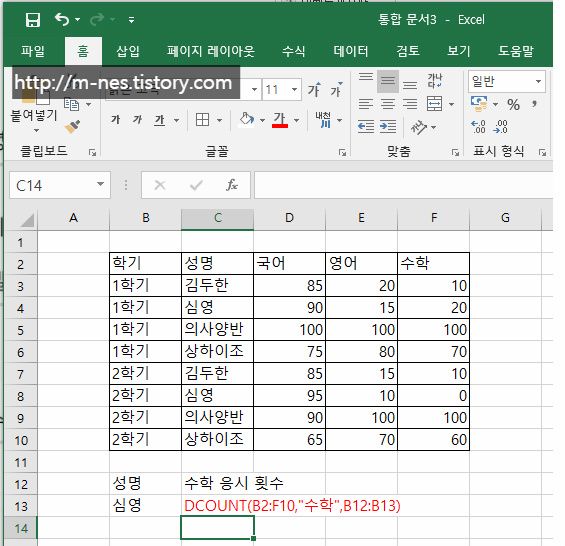Apply comma style format
This screenshot has width=565, height=546.
click(535, 105)
